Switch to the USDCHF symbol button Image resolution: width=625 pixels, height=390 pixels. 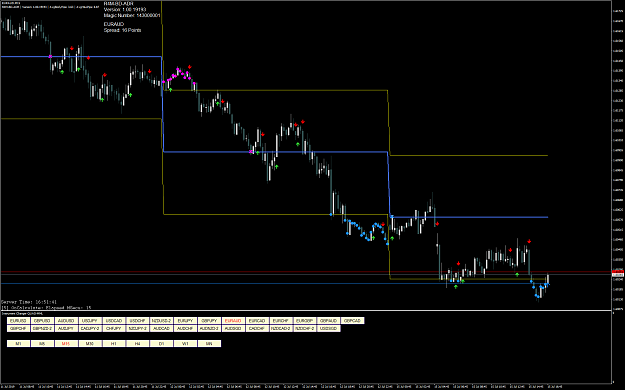(x=138, y=321)
